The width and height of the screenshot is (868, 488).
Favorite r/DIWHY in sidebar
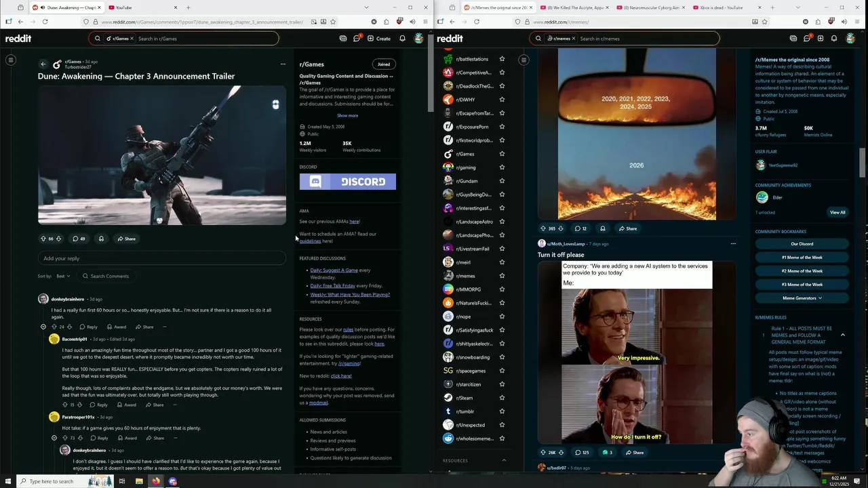pyautogui.click(x=502, y=100)
